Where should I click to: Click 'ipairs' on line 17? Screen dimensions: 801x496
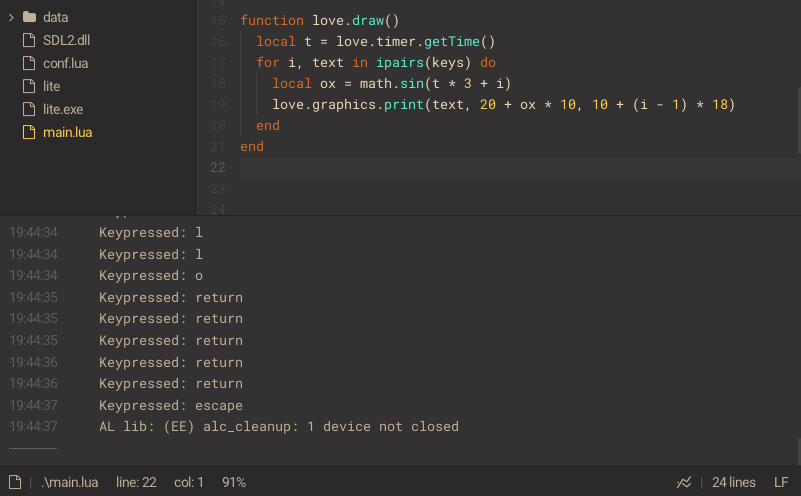click(400, 62)
